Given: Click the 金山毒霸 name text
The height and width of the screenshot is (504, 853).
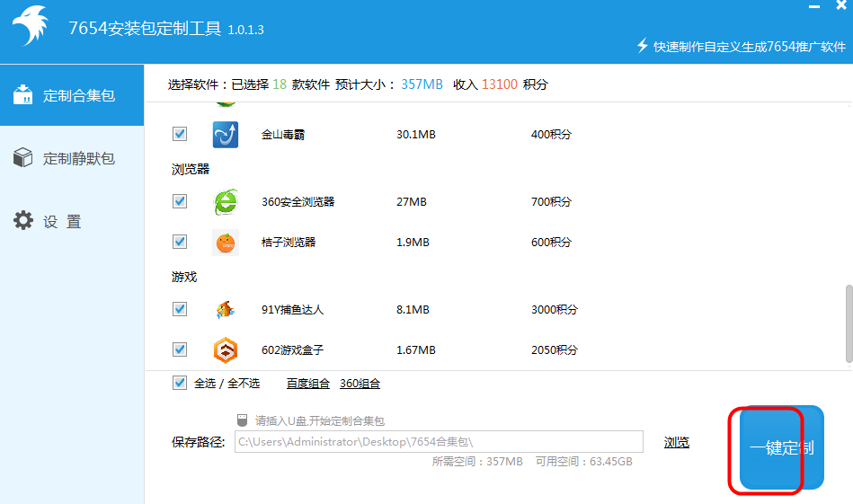Looking at the screenshot, I should [283, 134].
